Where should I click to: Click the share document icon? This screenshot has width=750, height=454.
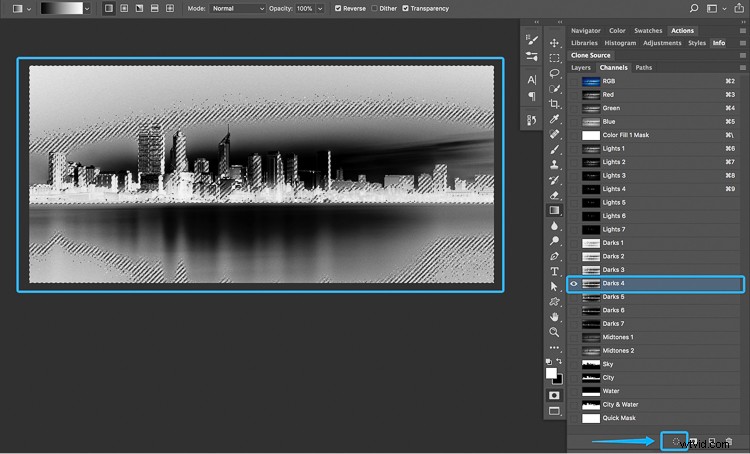click(x=739, y=8)
